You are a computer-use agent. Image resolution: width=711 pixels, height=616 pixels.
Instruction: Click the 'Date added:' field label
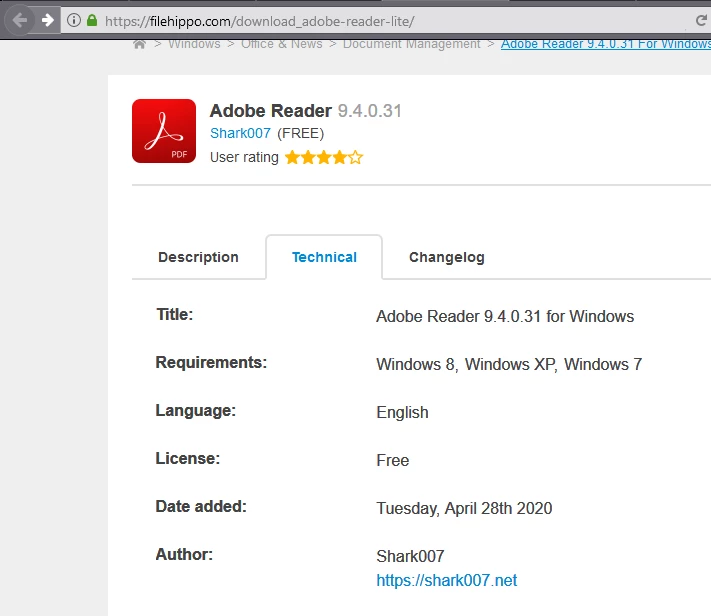click(x=201, y=506)
